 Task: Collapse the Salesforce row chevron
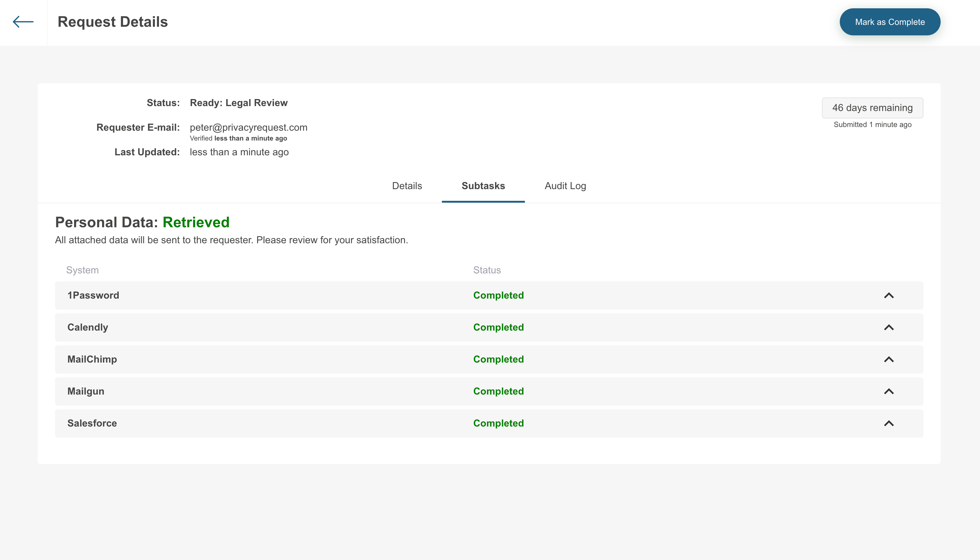point(888,423)
